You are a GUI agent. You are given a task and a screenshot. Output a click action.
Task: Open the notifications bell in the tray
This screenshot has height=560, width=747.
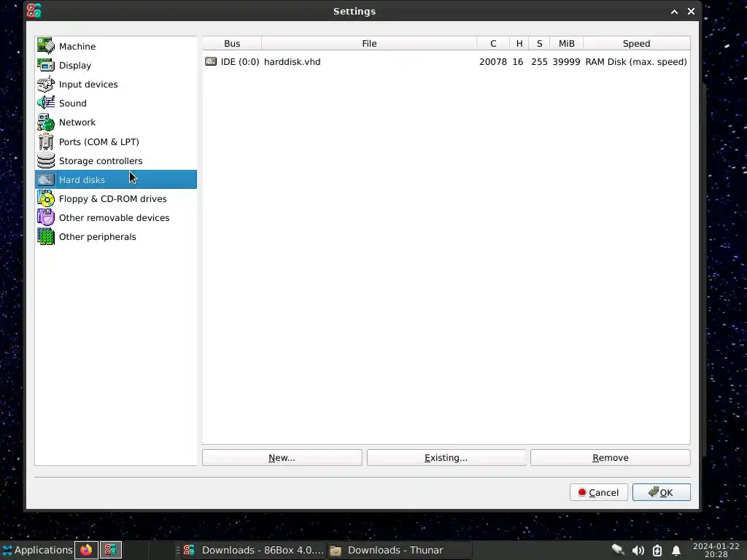click(x=676, y=551)
